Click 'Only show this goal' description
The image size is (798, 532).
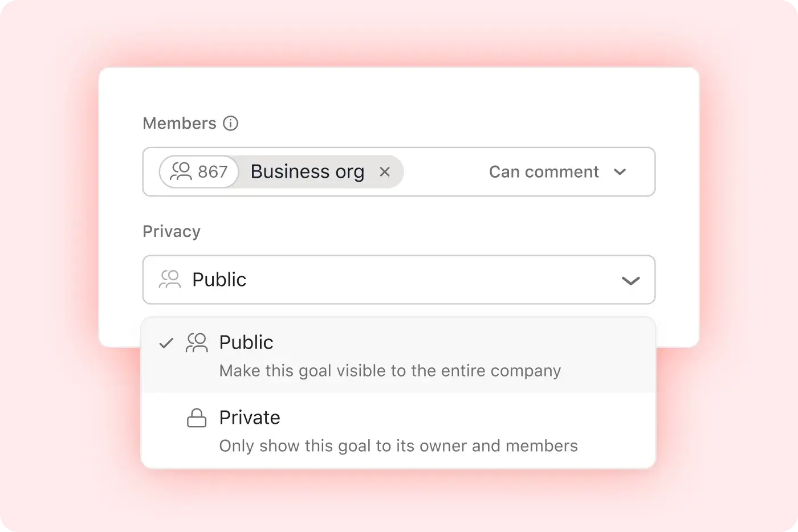[x=398, y=445]
